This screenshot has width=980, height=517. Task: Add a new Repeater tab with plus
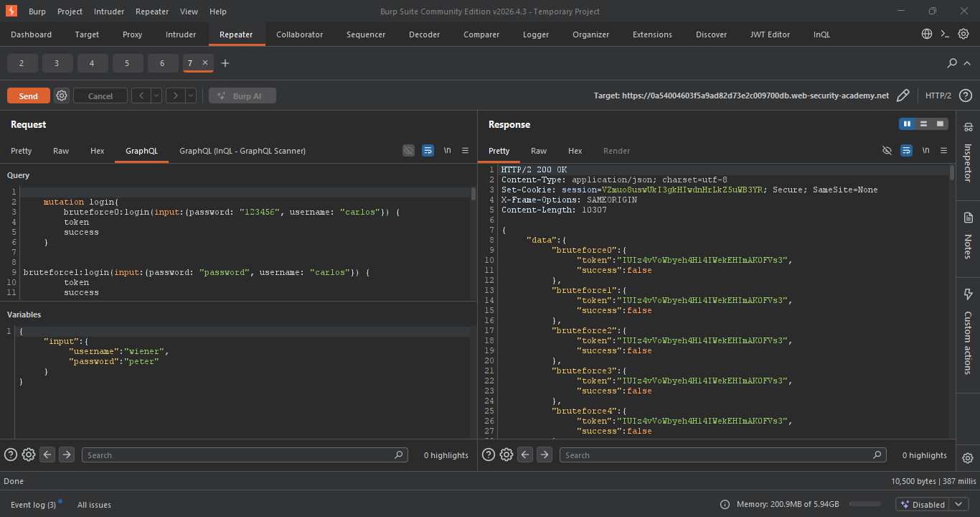[225, 63]
